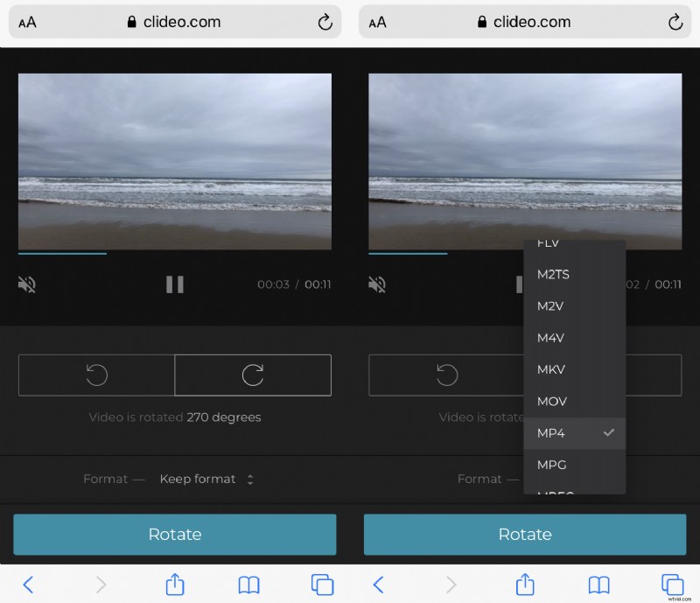This screenshot has height=603, width=700.
Task: Rotate the right video counterclockwise
Action: [x=446, y=375]
